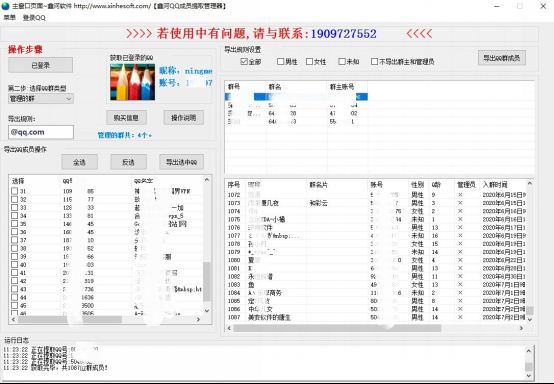Click the colored pencils avatar thumbnail
The width and height of the screenshot is (554, 384).
(x=132, y=82)
